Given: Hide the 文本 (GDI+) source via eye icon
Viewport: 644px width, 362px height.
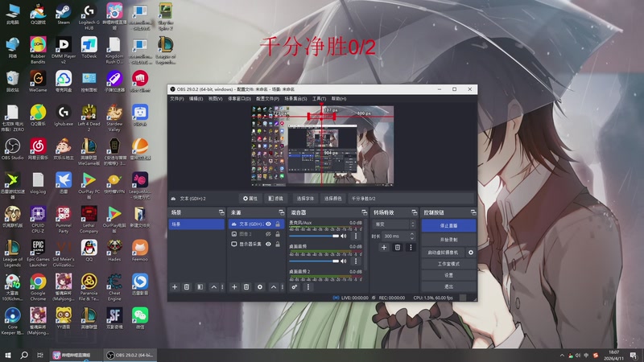Looking at the screenshot, I should [268, 224].
